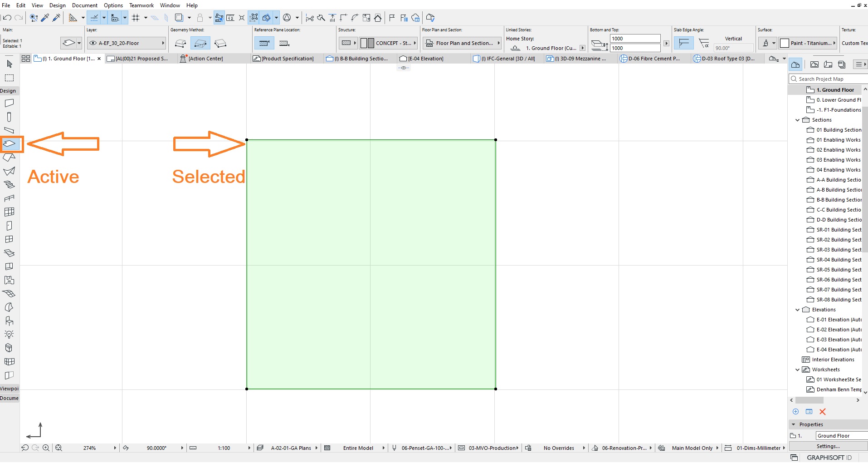Click the Settings... button in Properties
868x463 pixels.
click(x=828, y=446)
